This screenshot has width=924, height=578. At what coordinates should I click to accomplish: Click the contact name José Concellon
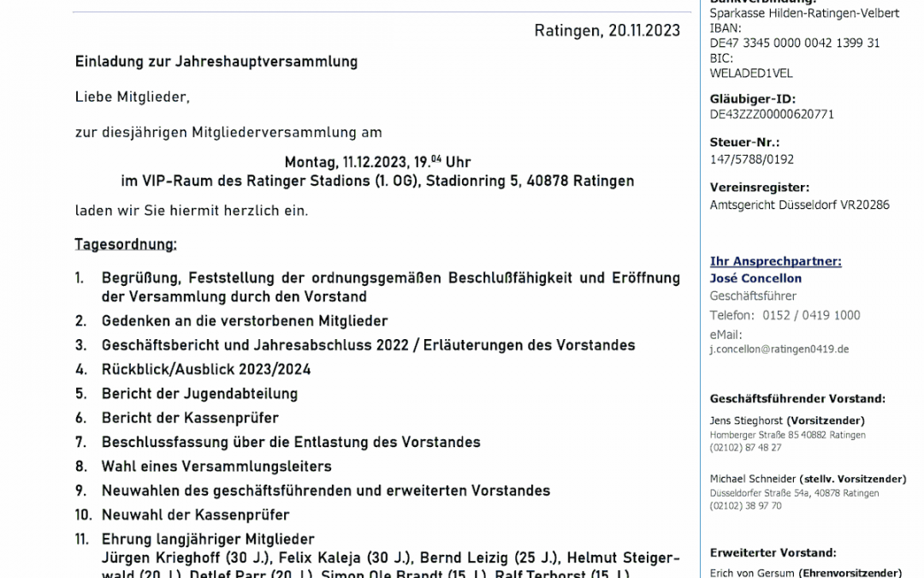755,278
